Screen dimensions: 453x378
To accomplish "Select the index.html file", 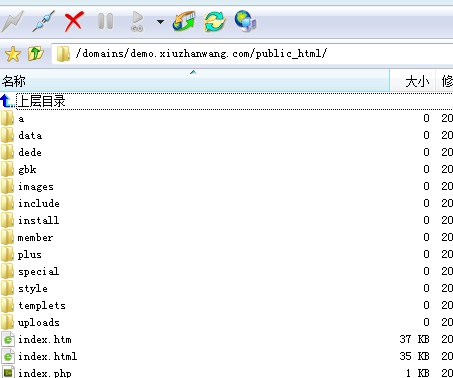I will pos(48,356).
